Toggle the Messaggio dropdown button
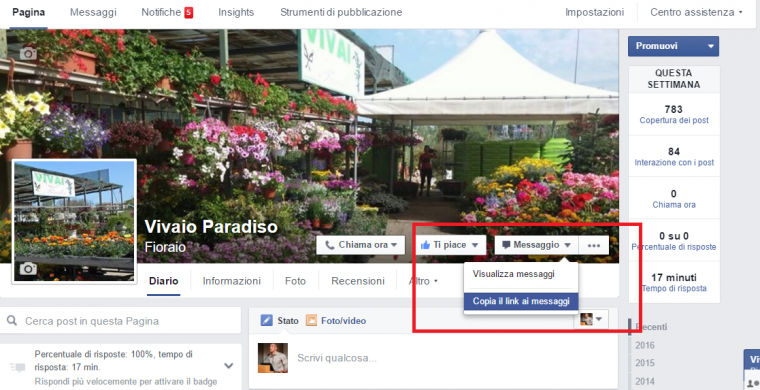 [536, 245]
